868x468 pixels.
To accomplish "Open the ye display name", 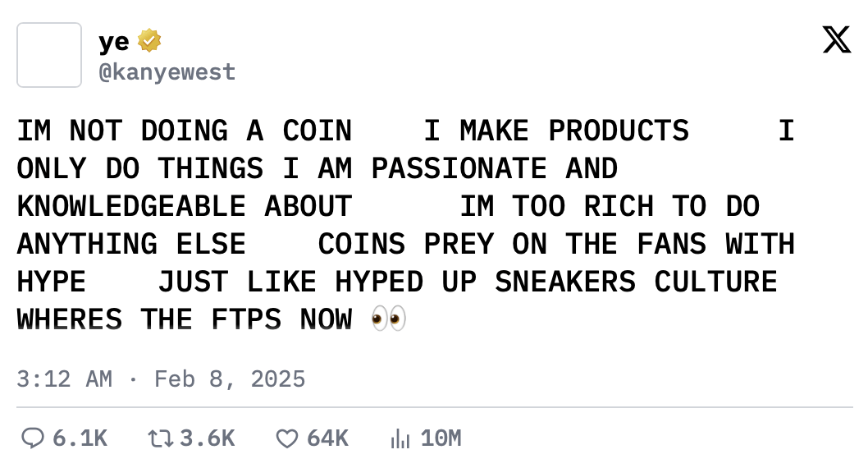I will [114, 42].
